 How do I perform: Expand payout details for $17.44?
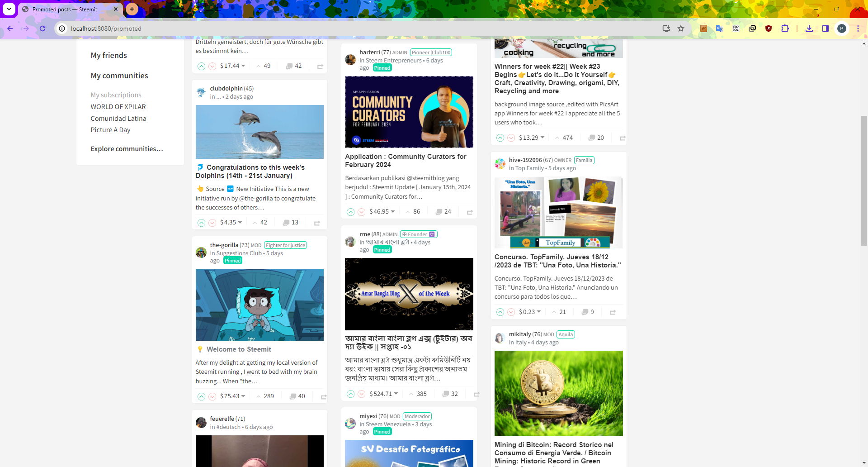232,66
